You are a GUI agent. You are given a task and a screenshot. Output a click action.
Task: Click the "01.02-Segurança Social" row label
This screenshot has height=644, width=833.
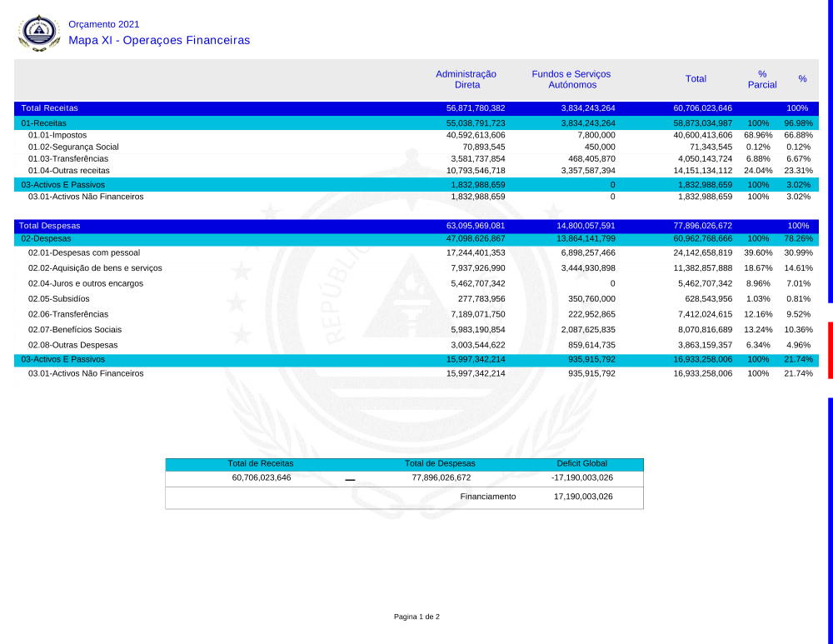pos(73,147)
